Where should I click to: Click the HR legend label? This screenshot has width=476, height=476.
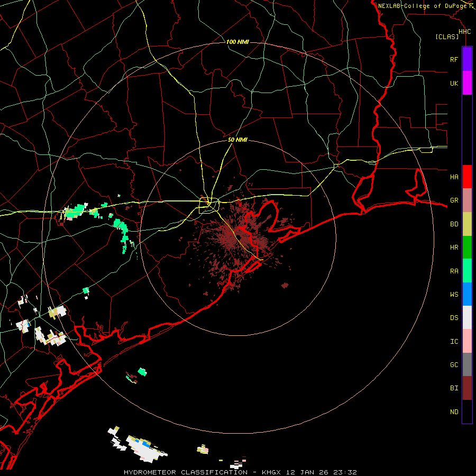(454, 248)
